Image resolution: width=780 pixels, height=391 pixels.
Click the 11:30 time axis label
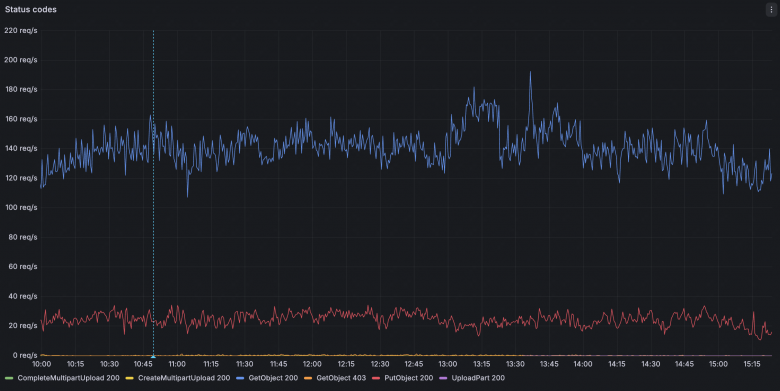click(244, 364)
